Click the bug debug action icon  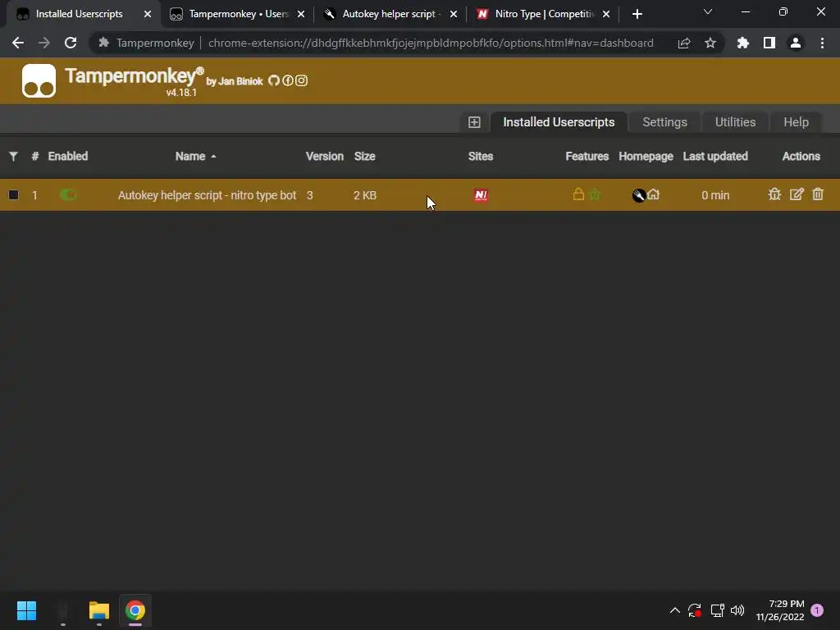point(774,194)
